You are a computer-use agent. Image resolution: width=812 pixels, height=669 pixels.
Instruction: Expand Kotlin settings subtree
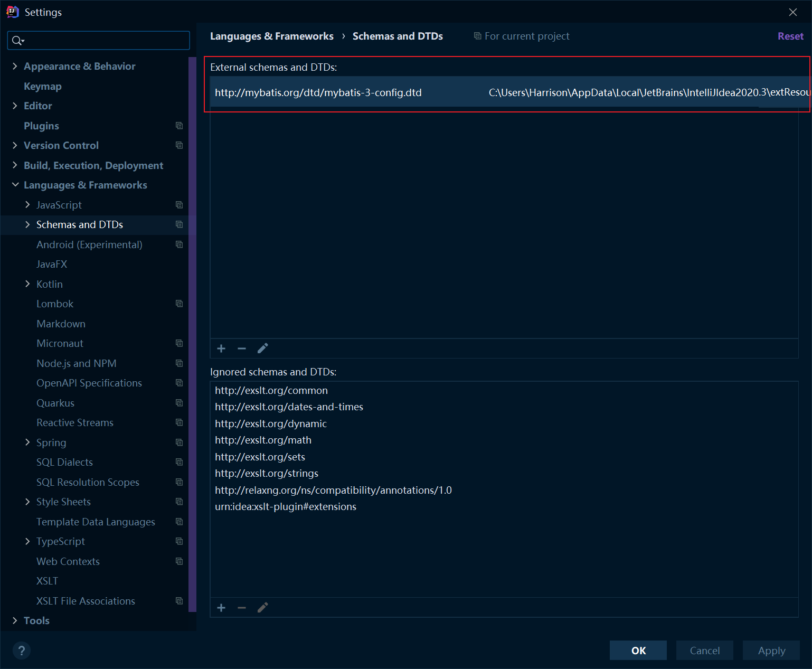coord(27,284)
